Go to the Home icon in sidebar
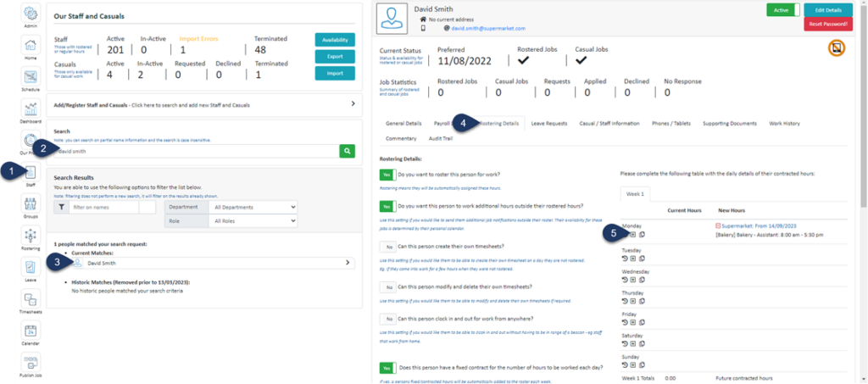The width and height of the screenshot is (868, 384). 31,44
